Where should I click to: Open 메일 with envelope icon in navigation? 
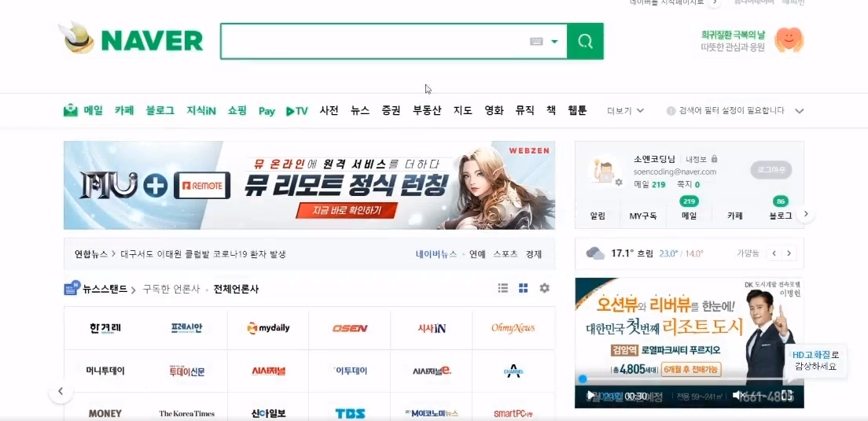coord(83,110)
